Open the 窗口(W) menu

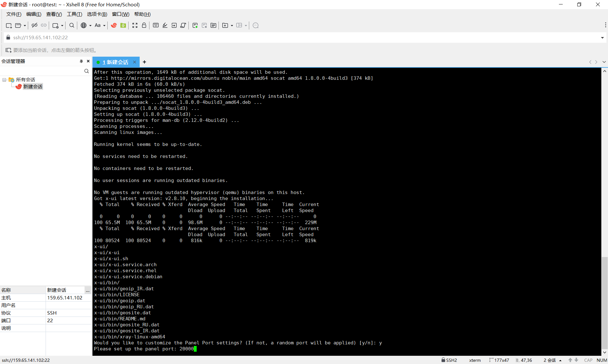click(x=121, y=14)
